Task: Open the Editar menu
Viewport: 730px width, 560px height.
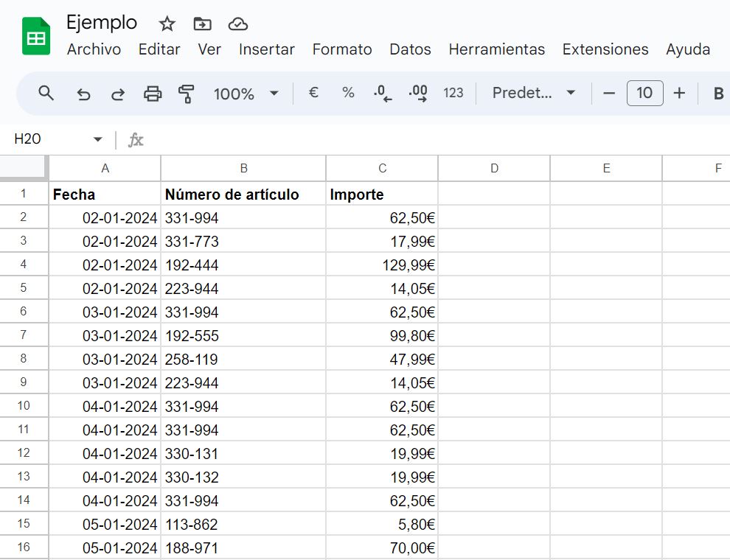Action: click(159, 49)
